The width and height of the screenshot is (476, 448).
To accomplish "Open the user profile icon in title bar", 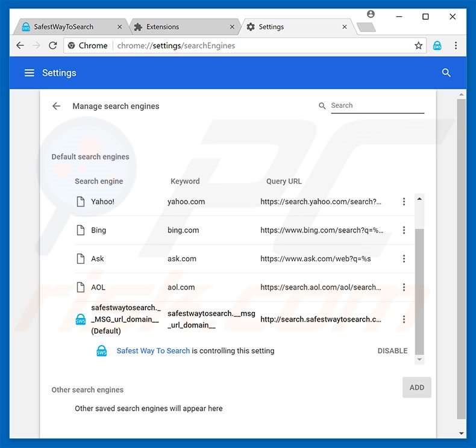I will [371, 14].
